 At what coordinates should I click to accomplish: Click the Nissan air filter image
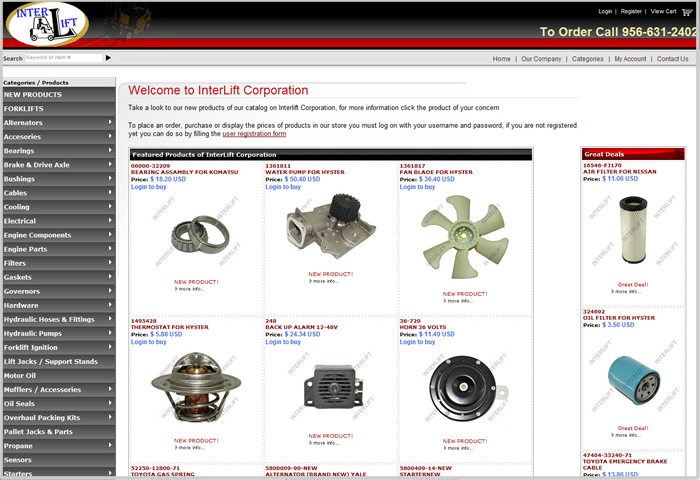633,230
